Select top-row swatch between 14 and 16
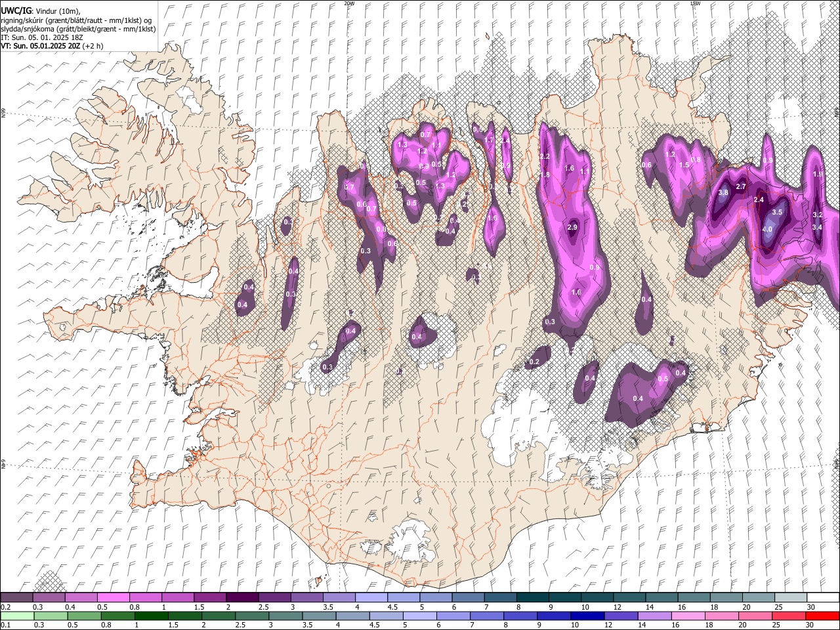840x630 pixels. coord(661,597)
